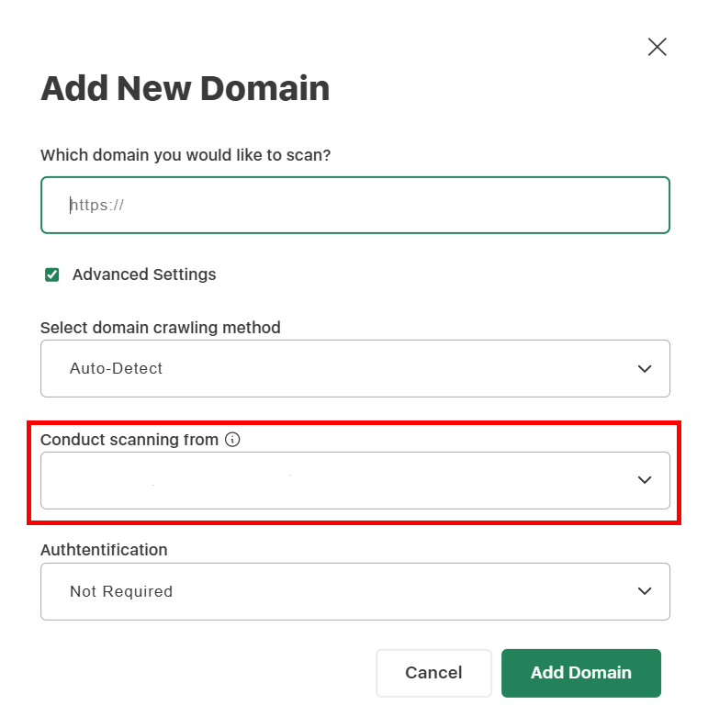Viewport: 708px width, 728px height.
Task: Click the Advanced Settings label text
Action: 144,274
